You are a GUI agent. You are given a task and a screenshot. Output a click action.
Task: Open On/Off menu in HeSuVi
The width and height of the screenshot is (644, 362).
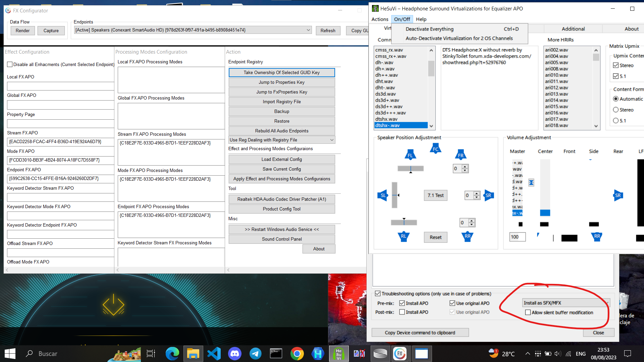(x=402, y=19)
